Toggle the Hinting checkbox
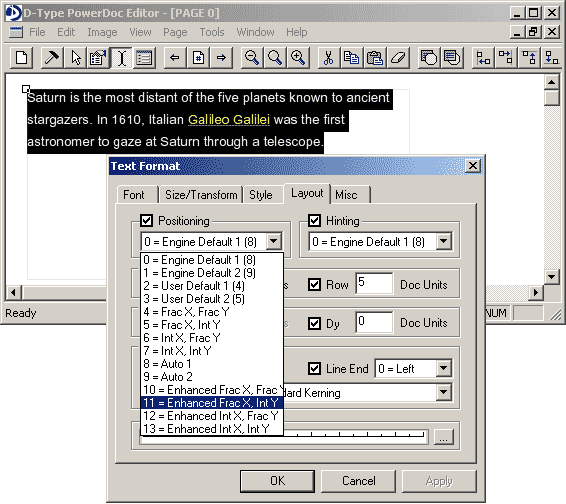The image size is (566, 504). pyautogui.click(x=314, y=220)
